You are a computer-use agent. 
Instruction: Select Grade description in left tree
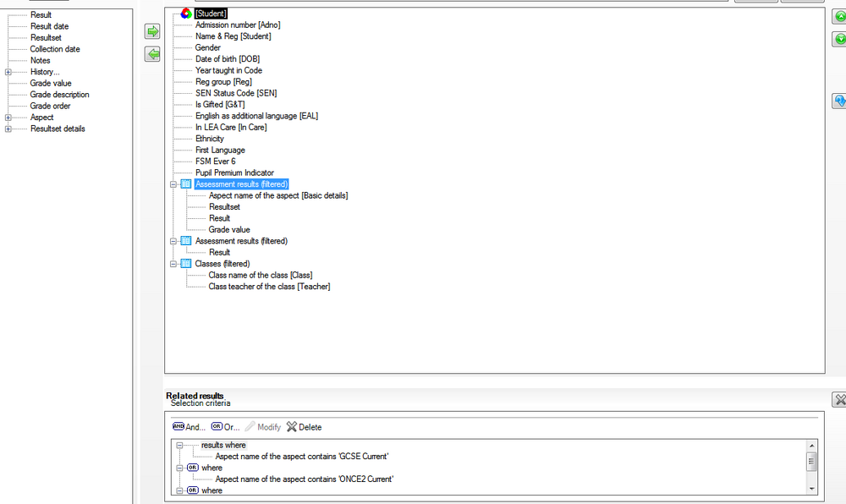59,95
